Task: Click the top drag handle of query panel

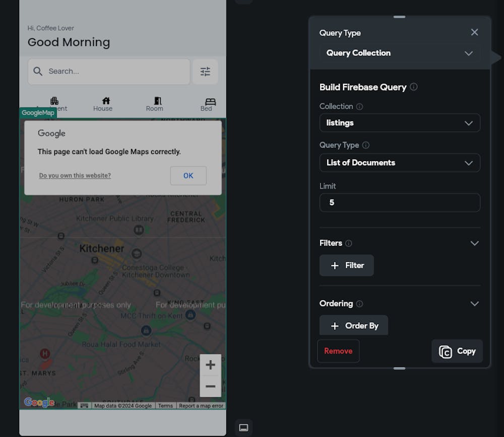Action: coord(399,17)
